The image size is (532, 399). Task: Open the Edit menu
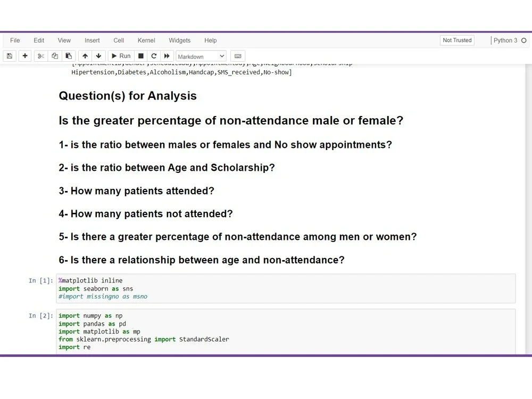(x=39, y=40)
